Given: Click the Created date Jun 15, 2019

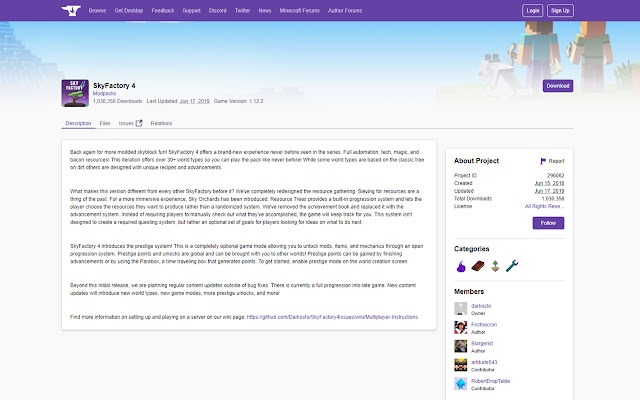Looking at the screenshot, I should (x=549, y=183).
